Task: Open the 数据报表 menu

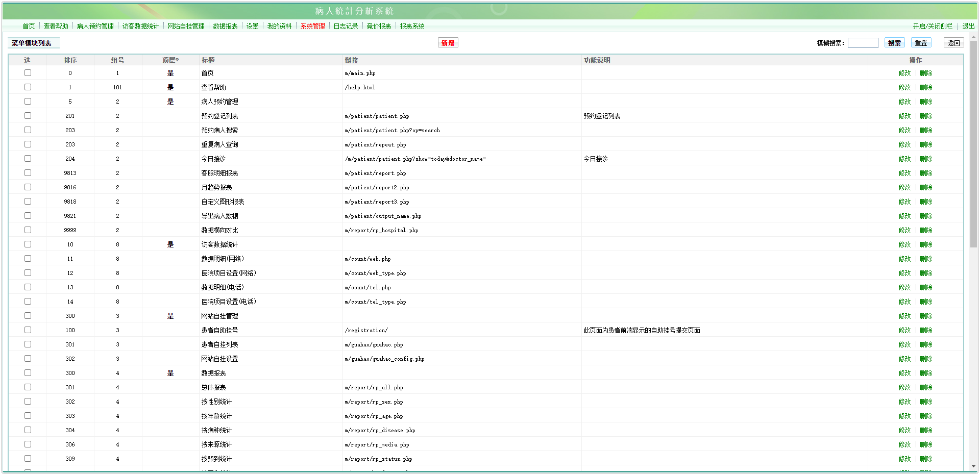Action: pyautogui.click(x=225, y=26)
